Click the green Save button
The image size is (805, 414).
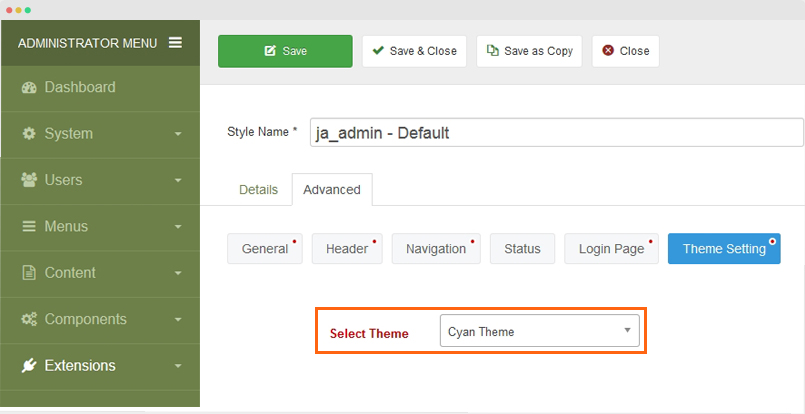point(285,51)
